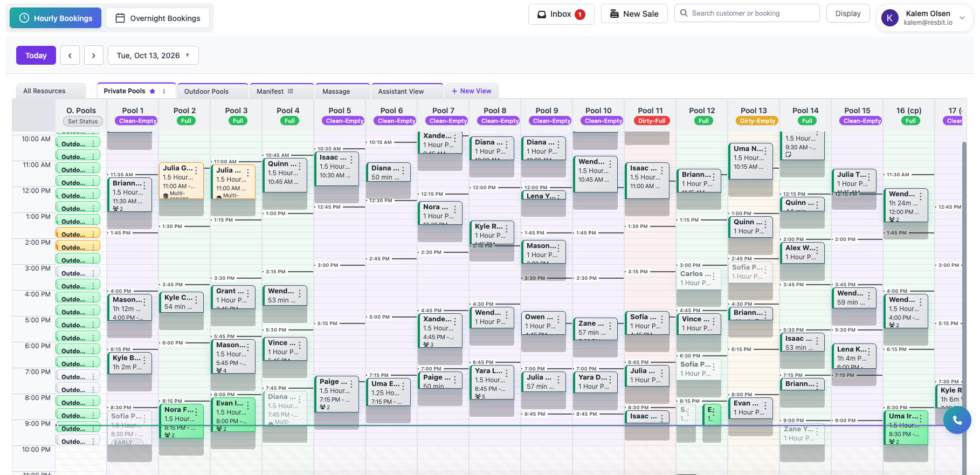Open kebab menu on Isaac's Pool 11 11:00 AM booking
Screen dimensions: 980x475
[x=662, y=170]
